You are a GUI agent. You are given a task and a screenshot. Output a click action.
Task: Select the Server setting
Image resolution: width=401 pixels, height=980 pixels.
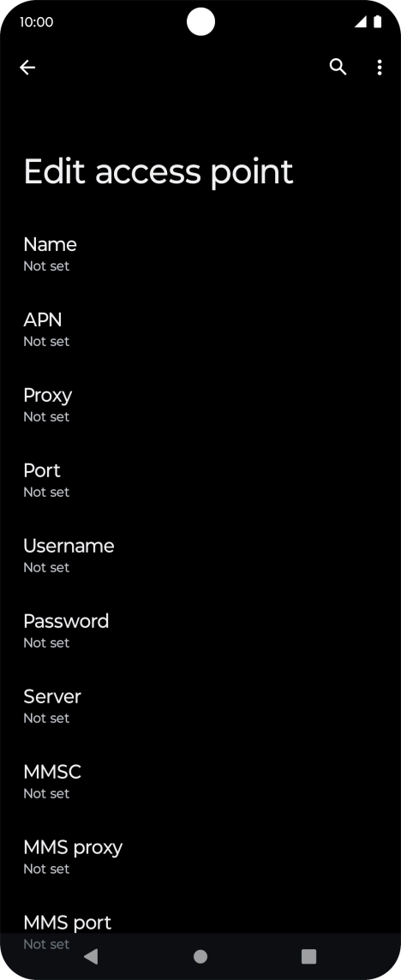(200, 706)
